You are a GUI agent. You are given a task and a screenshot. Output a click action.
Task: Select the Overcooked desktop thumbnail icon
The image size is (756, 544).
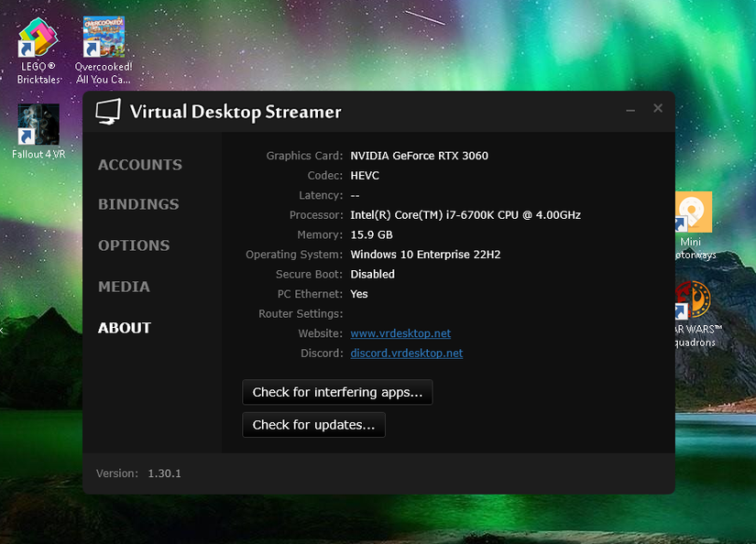click(103, 35)
